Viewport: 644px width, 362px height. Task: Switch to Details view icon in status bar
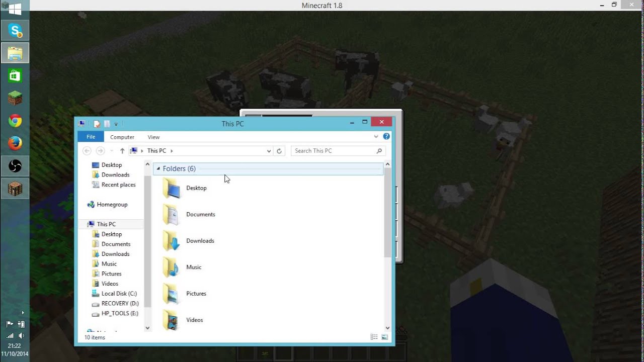pyautogui.click(x=374, y=337)
